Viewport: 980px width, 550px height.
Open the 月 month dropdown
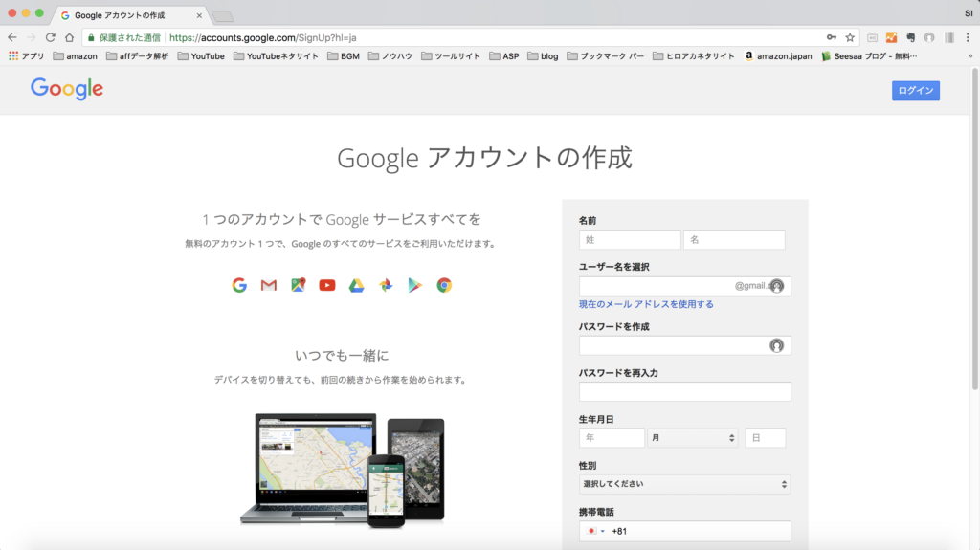pyautogui.click(x=693, y=438)
